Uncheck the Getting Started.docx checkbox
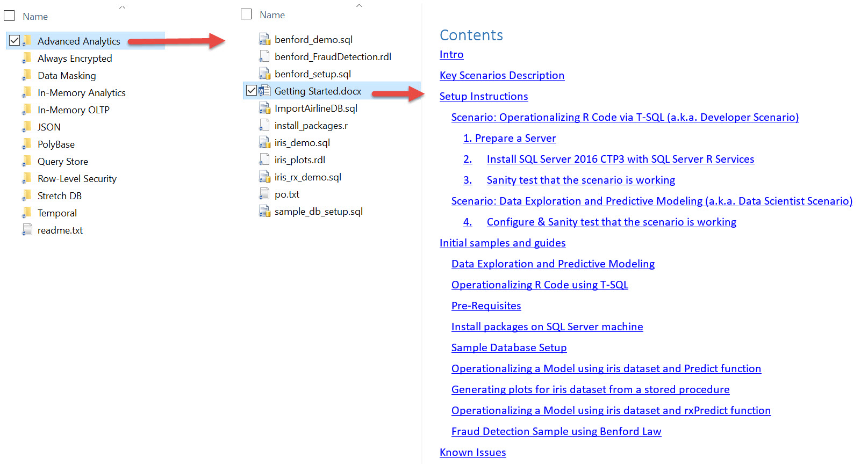Screen dimensions: 868x464 pyautogui.click(x=251, y=90)
